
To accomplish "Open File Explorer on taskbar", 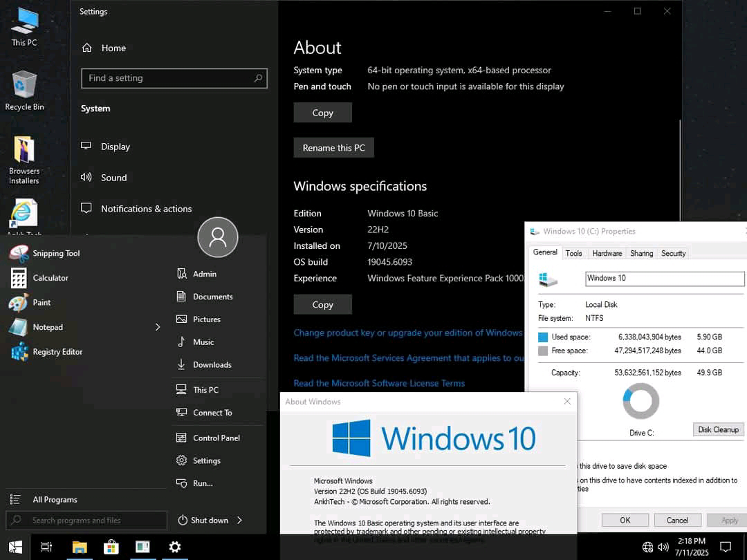I will point(79,547).
